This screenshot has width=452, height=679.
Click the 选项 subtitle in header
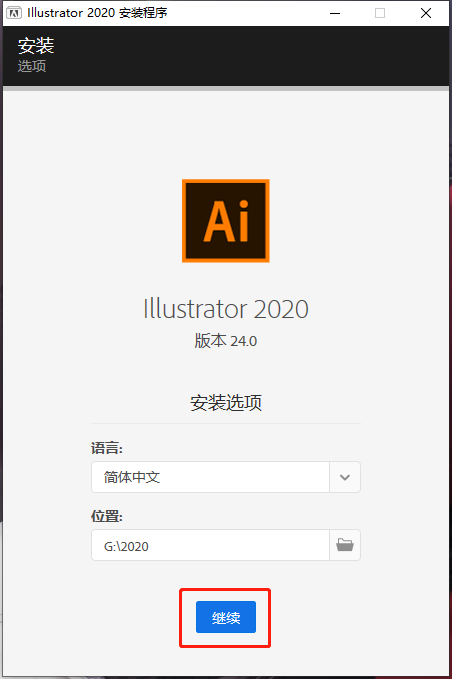click(x=32, y=66)
